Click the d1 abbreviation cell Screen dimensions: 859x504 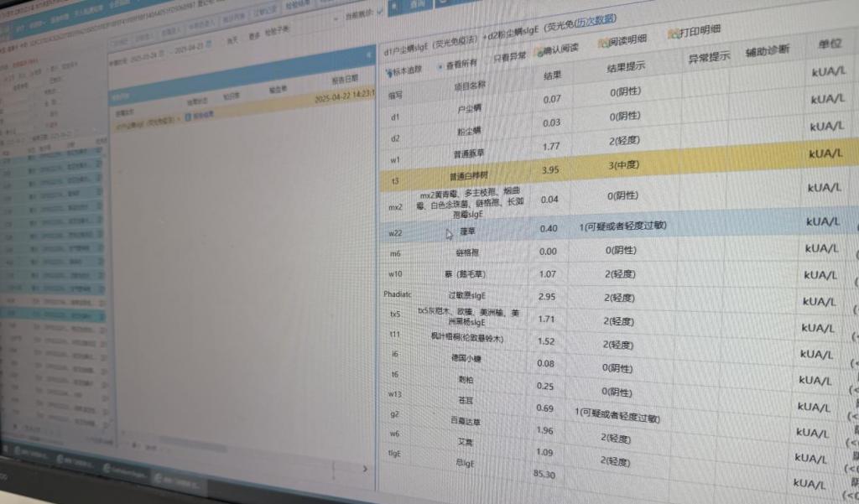(395, 117)
